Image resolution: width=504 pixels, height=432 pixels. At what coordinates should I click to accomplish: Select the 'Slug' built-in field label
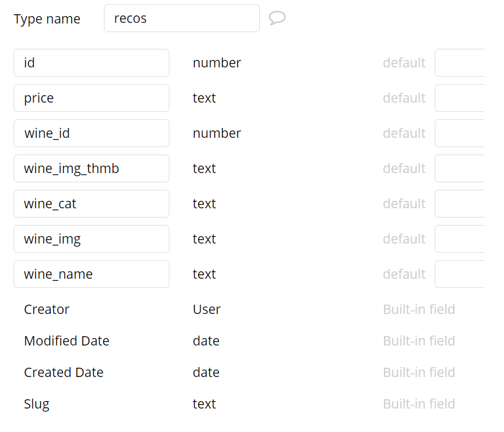(x=36, y=404)
